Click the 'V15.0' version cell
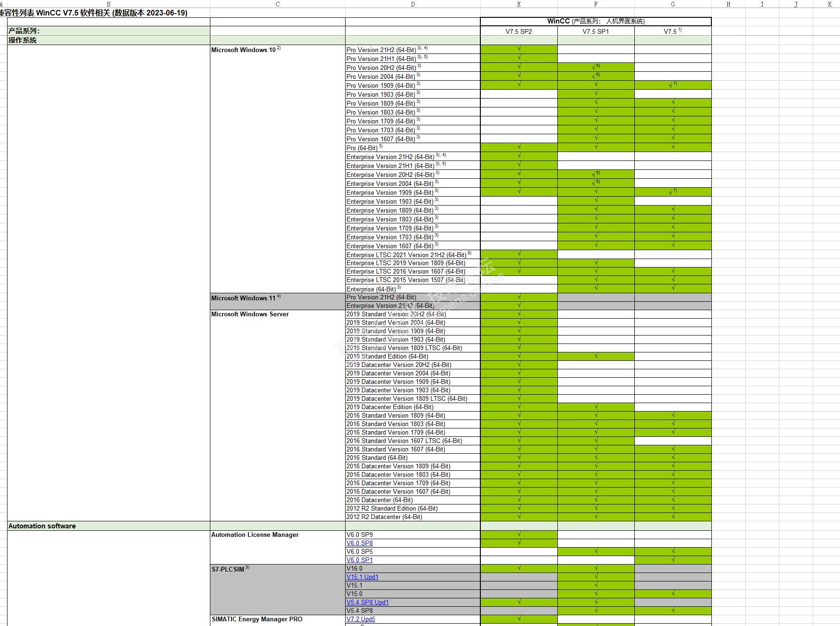 click(413, 594)
